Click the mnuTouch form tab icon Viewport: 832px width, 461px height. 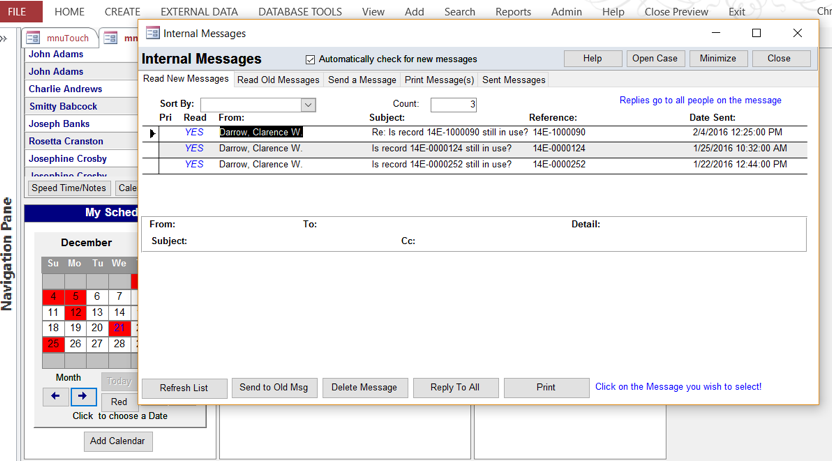click(x=33, y=38)
